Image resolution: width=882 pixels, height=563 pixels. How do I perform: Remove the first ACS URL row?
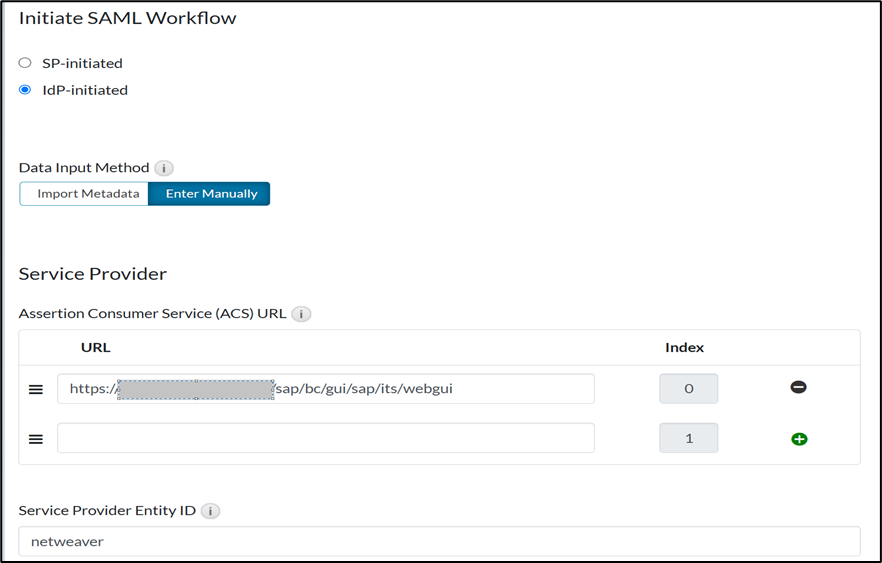point(798,387)
